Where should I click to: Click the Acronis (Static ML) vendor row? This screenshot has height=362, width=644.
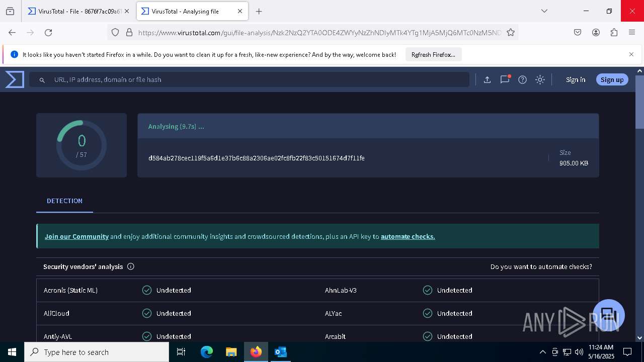tap(177, 290)
